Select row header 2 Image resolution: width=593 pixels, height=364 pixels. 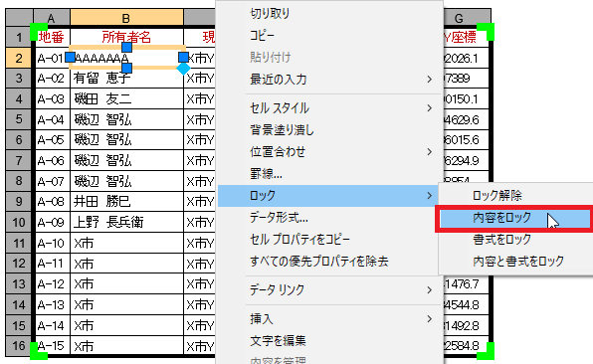point(19,59)
